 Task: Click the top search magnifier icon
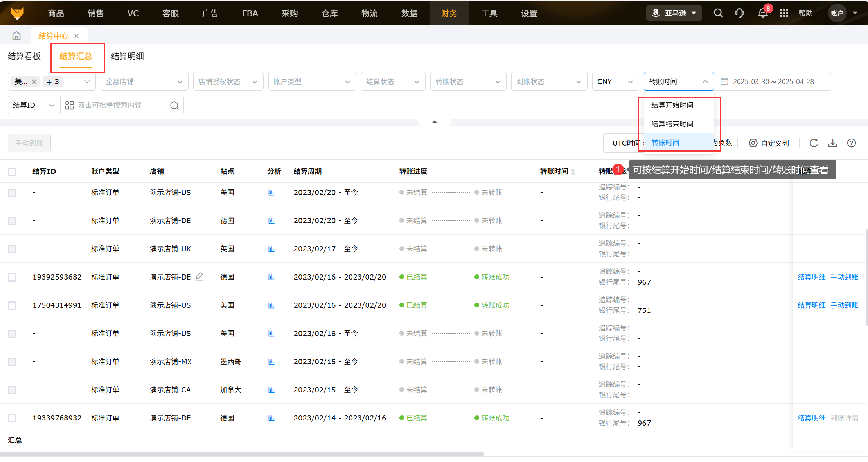(718, 13)
